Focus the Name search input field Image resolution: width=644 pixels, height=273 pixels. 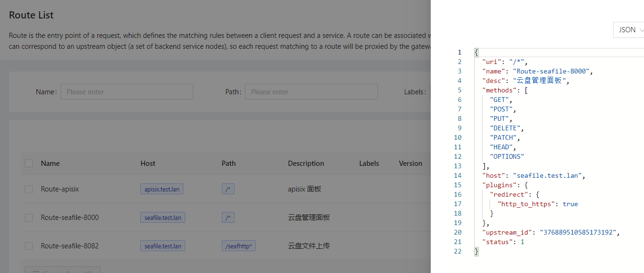pyautogui.click(x=127, y=92)
